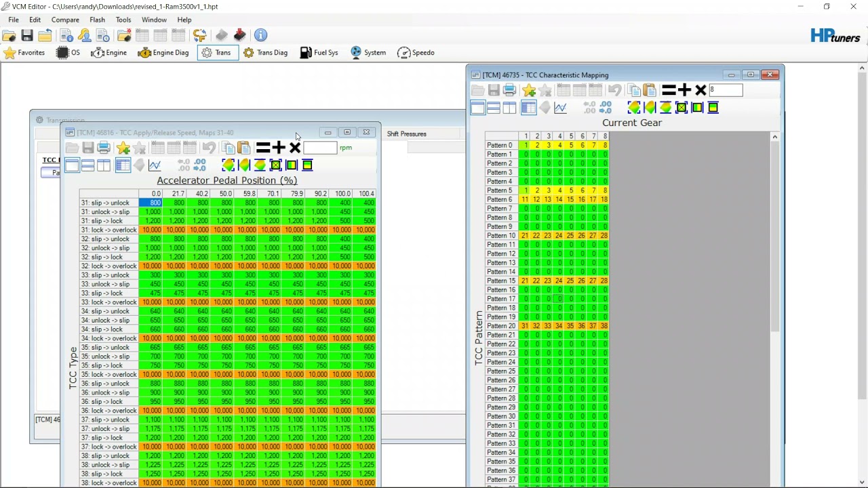The width and height of the screenshot is (868, 488).
Task: Click the compare file folder icon
Action: tap(124, 35)
